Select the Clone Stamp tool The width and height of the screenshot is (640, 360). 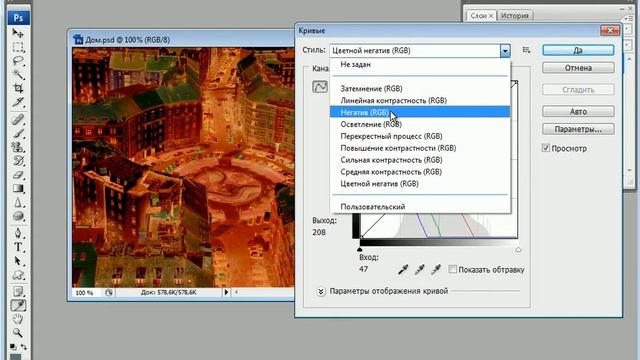tap(18, 147)
